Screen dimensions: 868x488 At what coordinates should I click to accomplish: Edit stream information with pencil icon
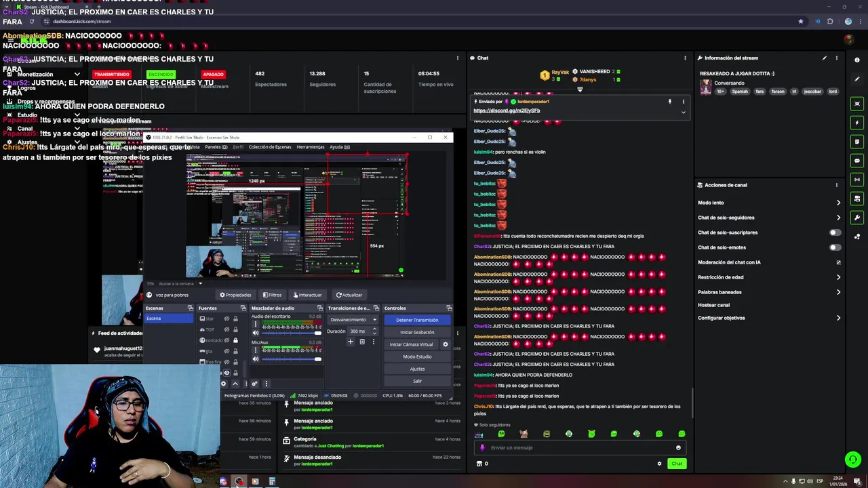point(825,58)
